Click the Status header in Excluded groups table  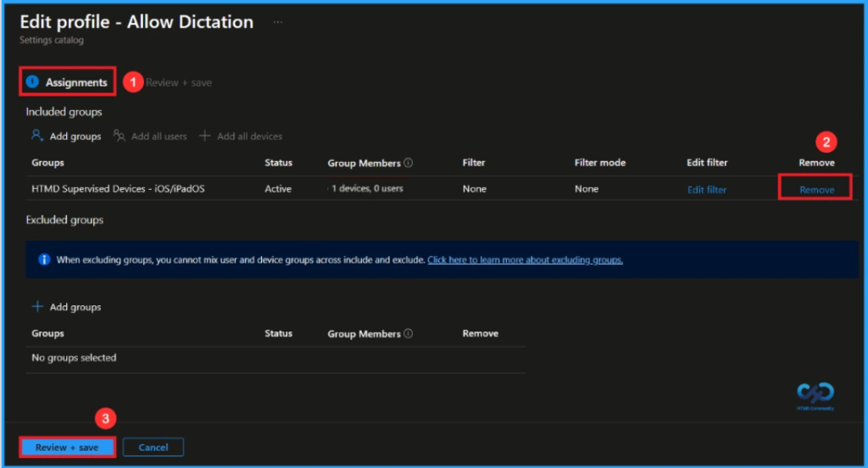pyautogui.click(x=278, y=333)
